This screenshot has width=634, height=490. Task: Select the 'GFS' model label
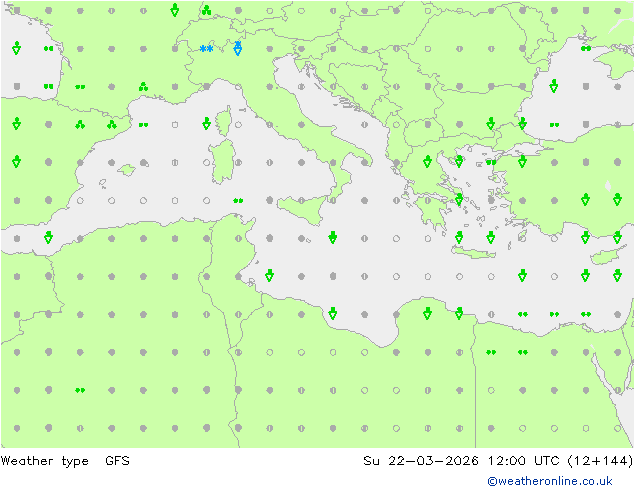(117, 461)
